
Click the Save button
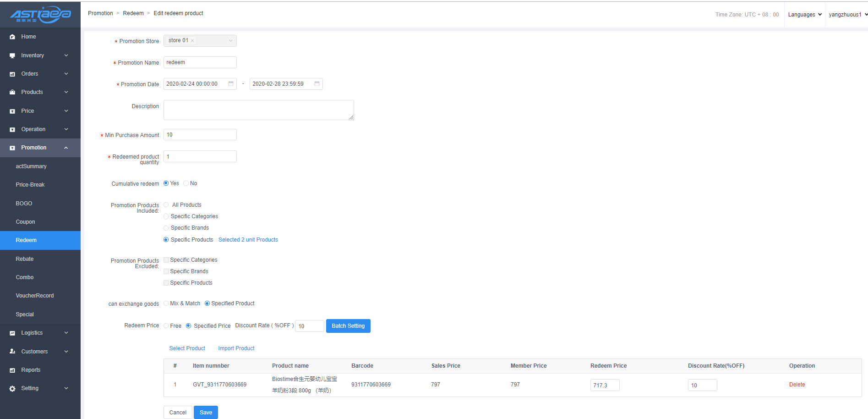tap(206, 413)
